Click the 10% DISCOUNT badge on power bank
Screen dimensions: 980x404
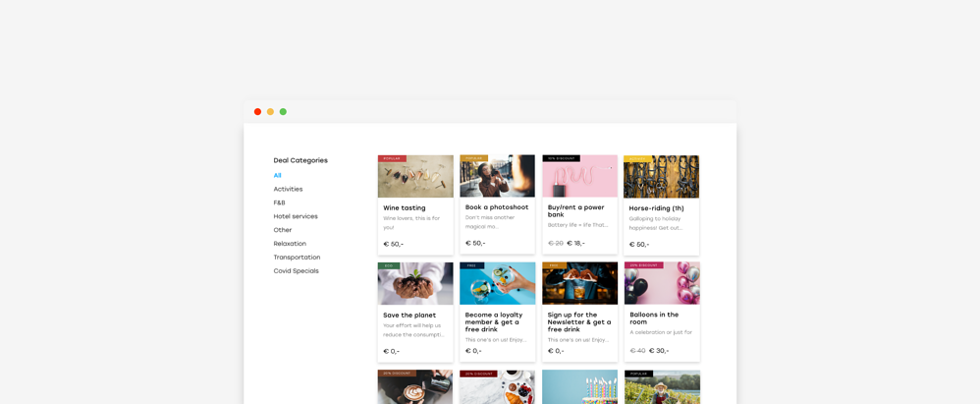click(x=562, y=159)
